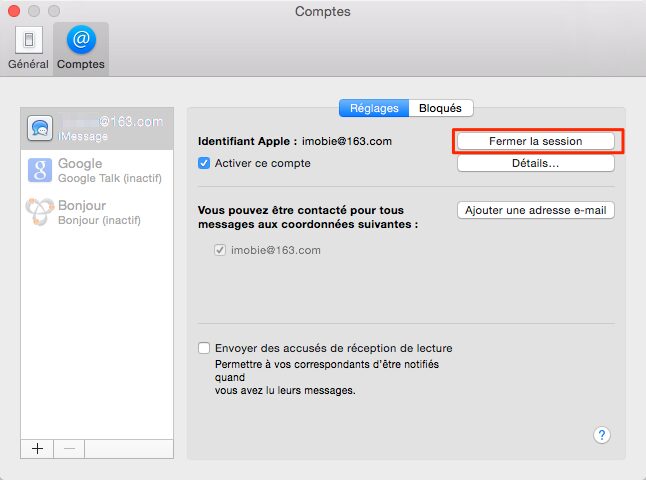Screen dimensions: 646x480
Task: Enable Envoyer des accusés de réception checkbox
Action: tap(204, 348)
